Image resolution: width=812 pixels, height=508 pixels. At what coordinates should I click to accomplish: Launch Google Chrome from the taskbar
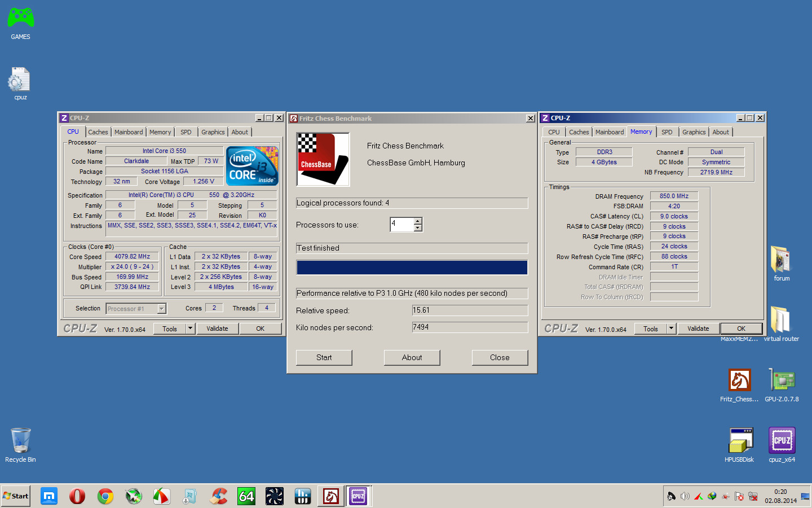(x=105, y=496)
